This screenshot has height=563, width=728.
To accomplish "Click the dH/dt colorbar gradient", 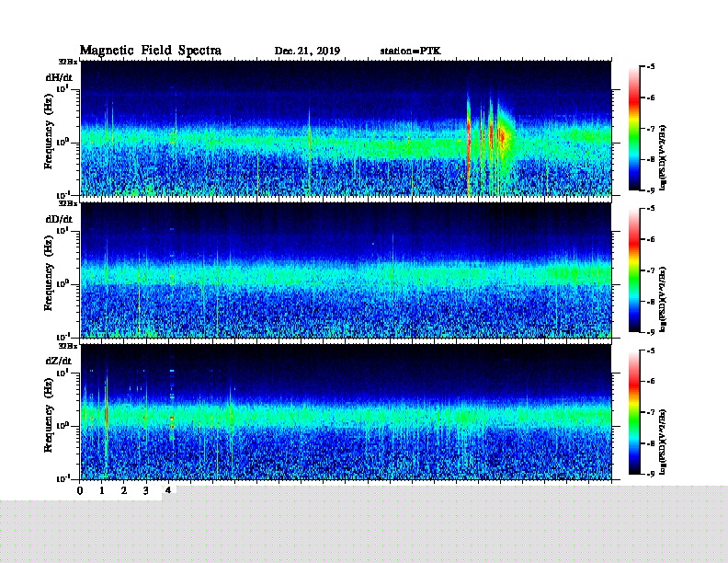I will coord(634,128).
